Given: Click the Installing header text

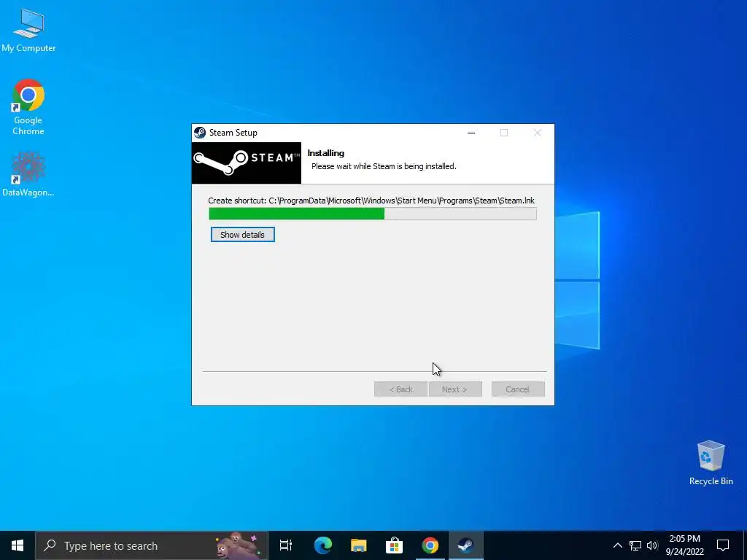Looking at the screenshot, I should click(326, 153).
